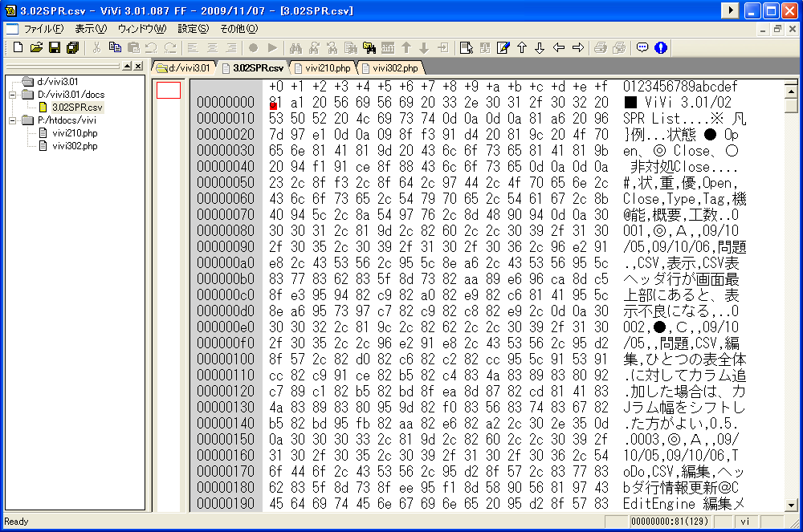The image size is (803, 532).
Task: Redo the edit with the redo arrow
Action: coord(170,47)
